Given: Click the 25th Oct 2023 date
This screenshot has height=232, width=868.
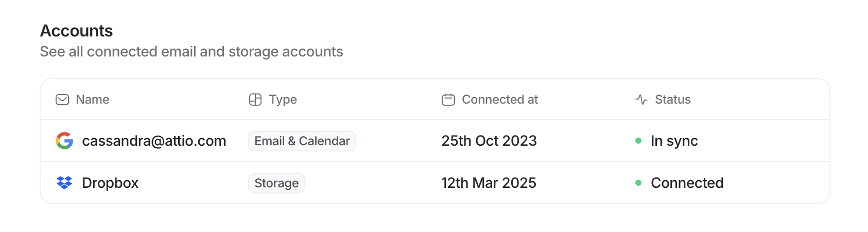Looking at the screenshot, I should click(x=489, y=141).
